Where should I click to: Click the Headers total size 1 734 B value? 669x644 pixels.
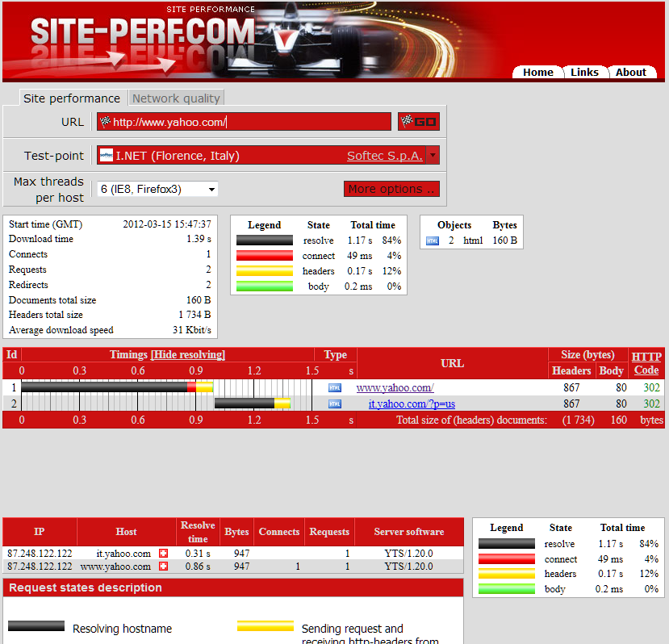pos(194,315)
